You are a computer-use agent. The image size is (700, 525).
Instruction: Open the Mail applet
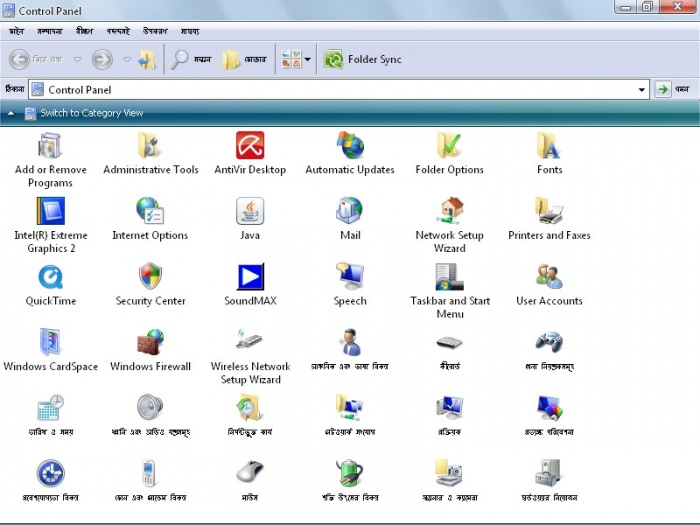350,219
